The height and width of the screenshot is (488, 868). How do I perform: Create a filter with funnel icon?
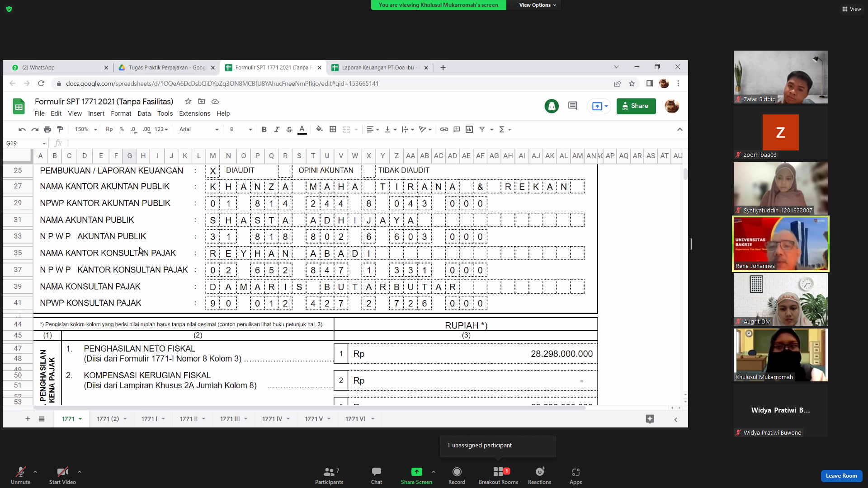(x=482, y=130)
